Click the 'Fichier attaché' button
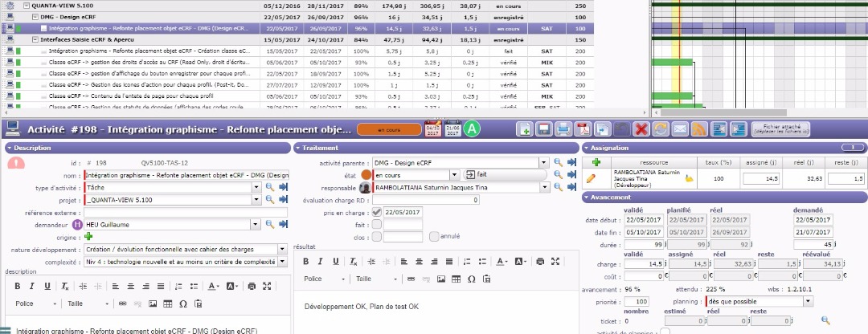Screen dimensions: 868x334 point(780,129)
